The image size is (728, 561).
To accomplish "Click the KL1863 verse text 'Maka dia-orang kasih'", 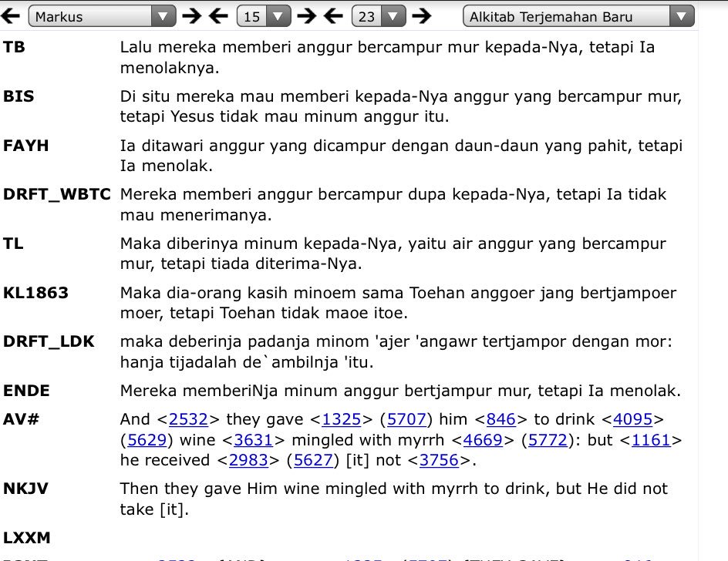I will click(398, 303).
